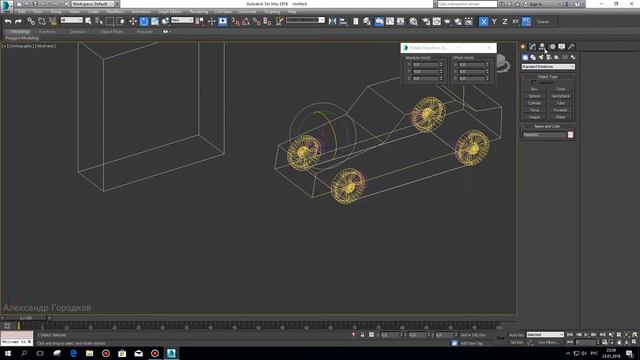Click the Teapot primitive button
This screenshot has height=360, width=640.
[x=534, y=117]
